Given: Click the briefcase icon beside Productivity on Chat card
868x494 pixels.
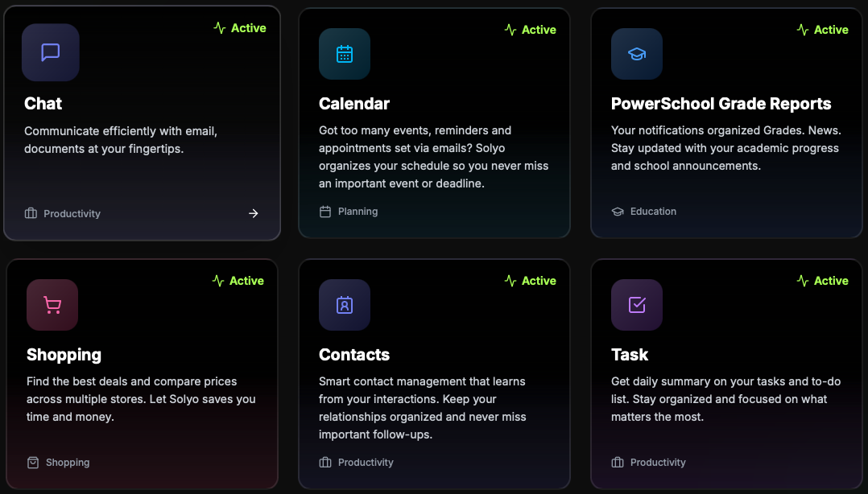Looking at the screenshot, I should coord(31,213).
